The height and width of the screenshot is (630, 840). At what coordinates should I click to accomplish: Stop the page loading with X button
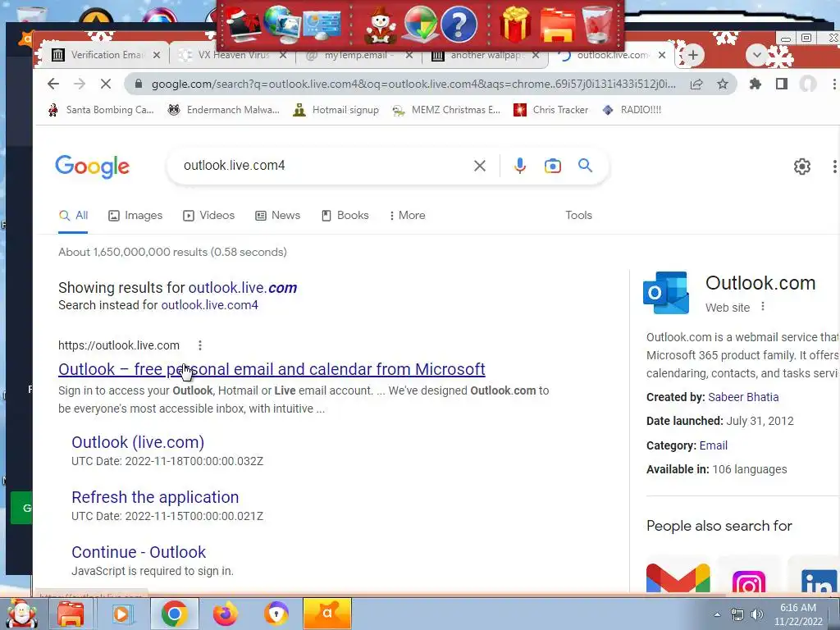tap(106, 84)
